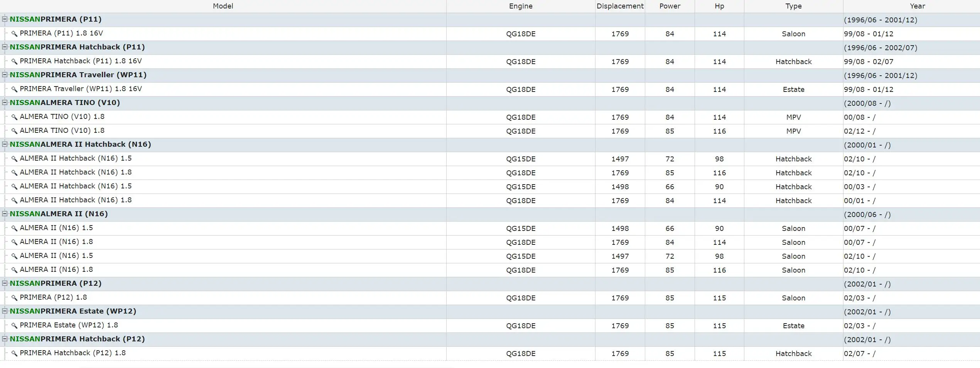
Task: Click the Engine column header
Action: pyautogui.click(x=521, y=6)
